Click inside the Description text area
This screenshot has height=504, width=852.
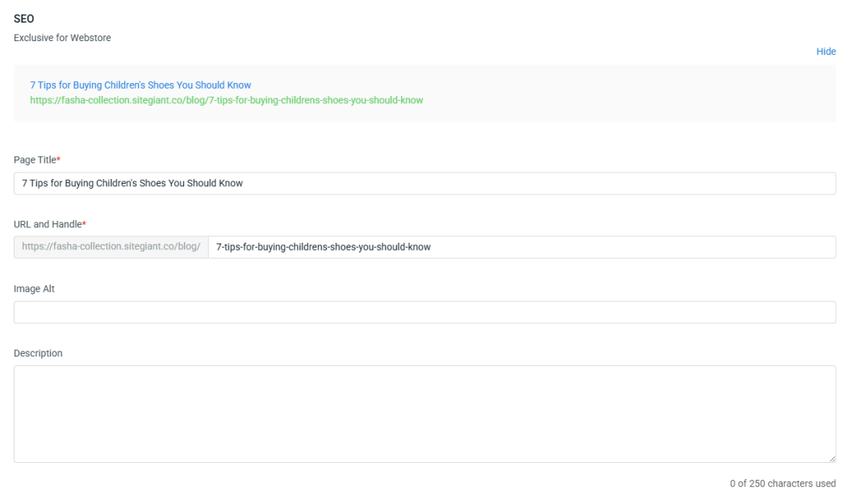(x=424, y=414)
